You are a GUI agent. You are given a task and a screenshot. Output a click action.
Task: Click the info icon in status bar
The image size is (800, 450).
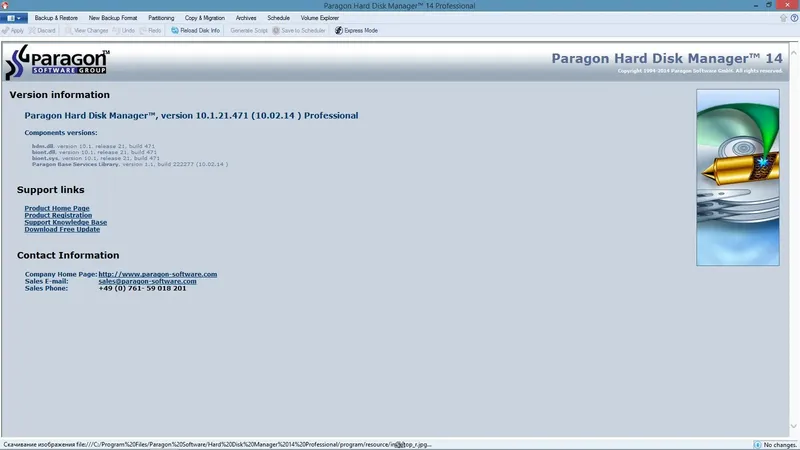coord(757,445)
